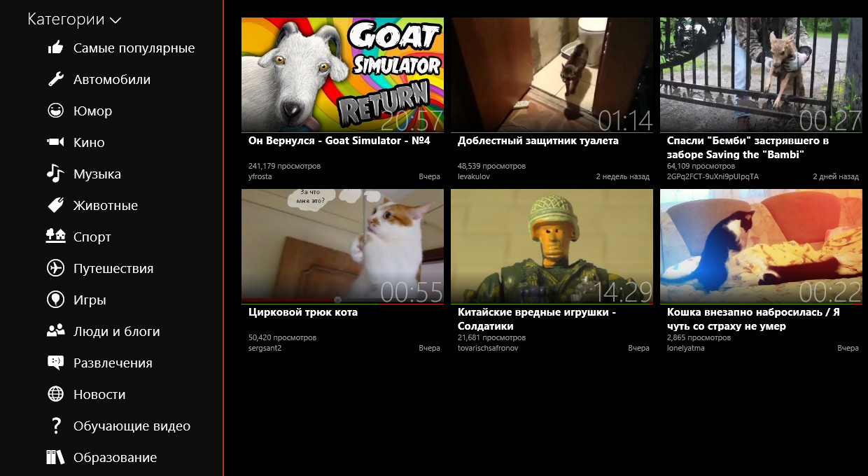Click the question mark icon for Обучающие видео
Screen dimensions: 868x476
pos(55,426)
